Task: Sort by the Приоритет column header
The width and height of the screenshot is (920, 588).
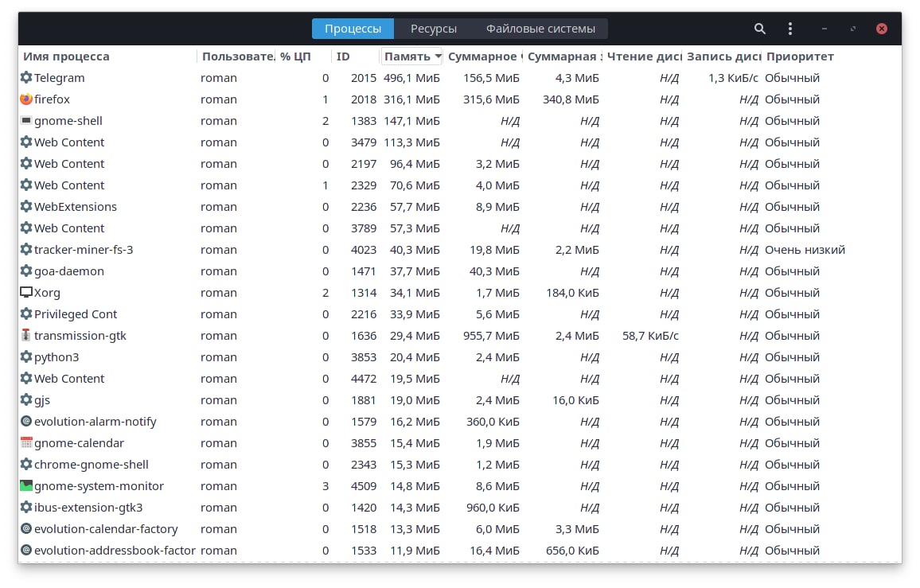Action: click(832, 56)
